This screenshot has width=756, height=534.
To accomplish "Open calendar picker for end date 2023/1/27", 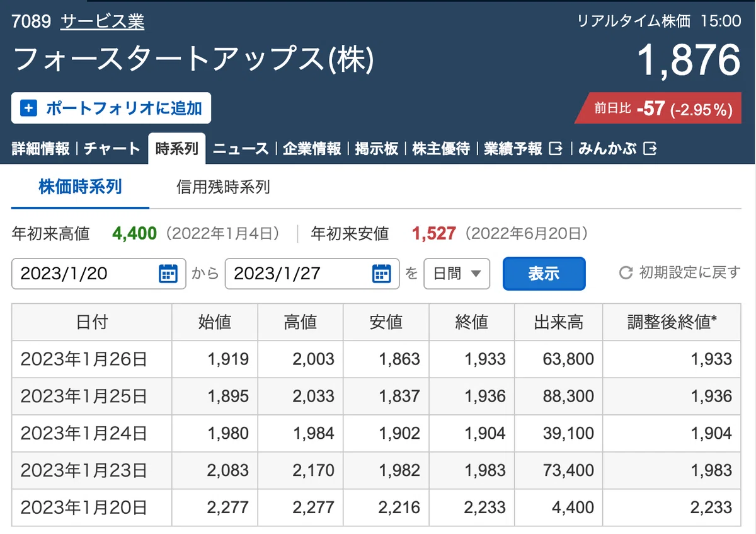I will 381,274.
